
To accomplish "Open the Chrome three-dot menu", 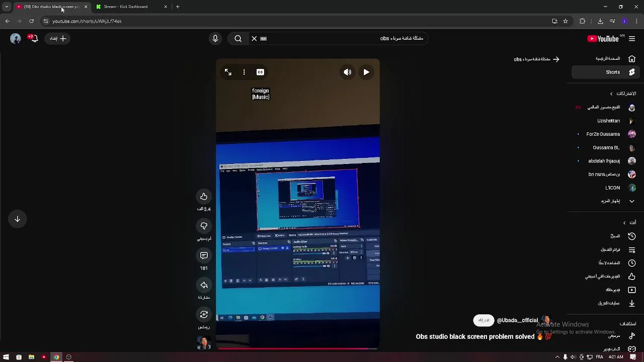I will coord(636,21).
